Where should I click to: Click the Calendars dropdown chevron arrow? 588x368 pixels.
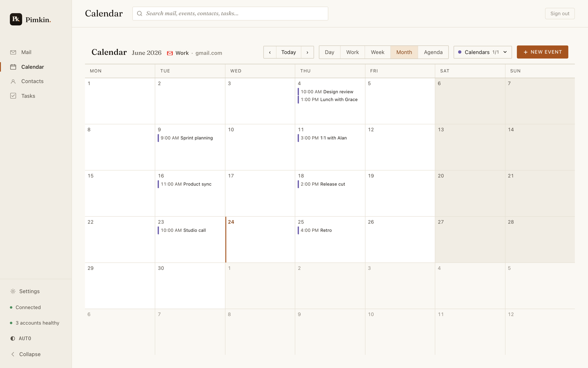(x=505, y=52)
